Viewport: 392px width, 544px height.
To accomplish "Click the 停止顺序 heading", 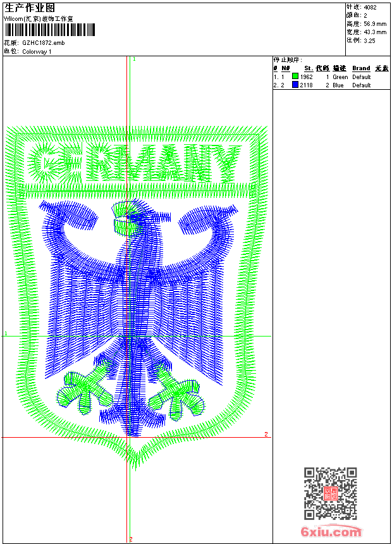I will pos(288,60).
